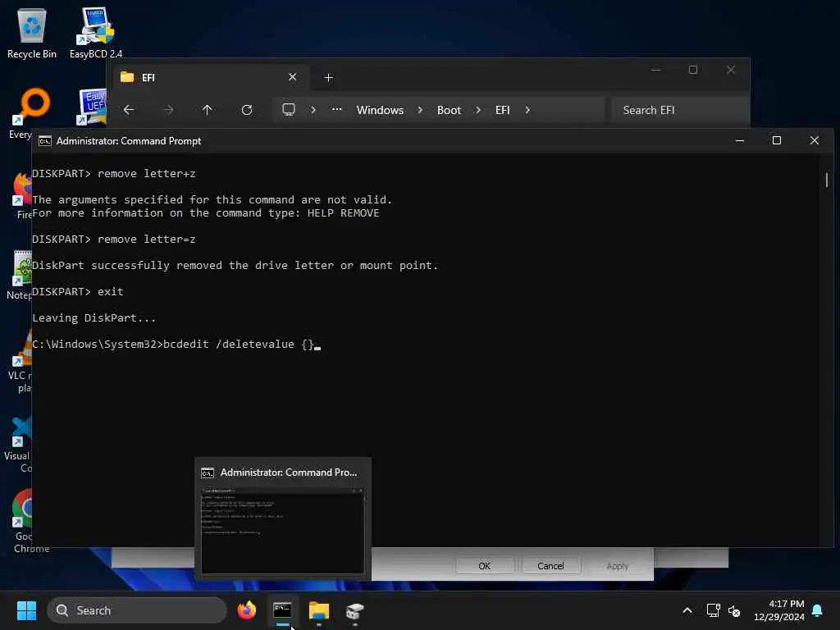Click the taskbar Search box
The width and height of the screenshot is (840, 630).
(x=137, y=610)
